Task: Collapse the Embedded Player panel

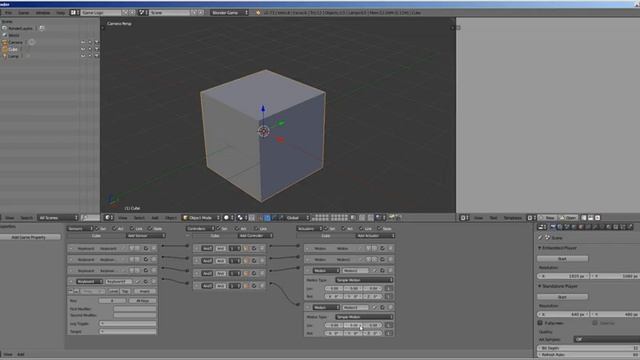Action: [540, 248]
